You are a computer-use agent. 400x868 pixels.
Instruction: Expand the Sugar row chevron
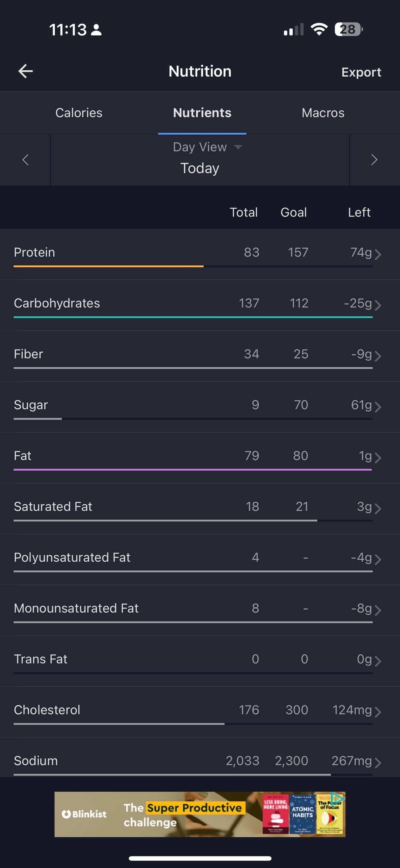click(x=377, y=407)
